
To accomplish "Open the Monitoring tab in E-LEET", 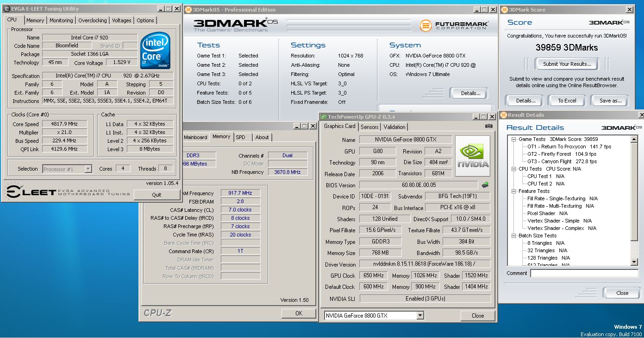I will (x=61, y=20).
